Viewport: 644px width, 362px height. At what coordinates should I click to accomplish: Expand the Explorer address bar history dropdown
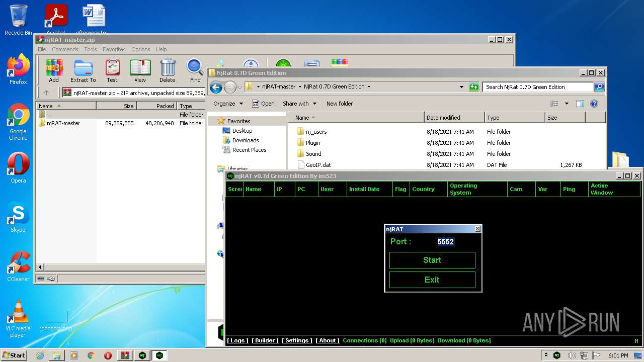(x=462, y=87)
